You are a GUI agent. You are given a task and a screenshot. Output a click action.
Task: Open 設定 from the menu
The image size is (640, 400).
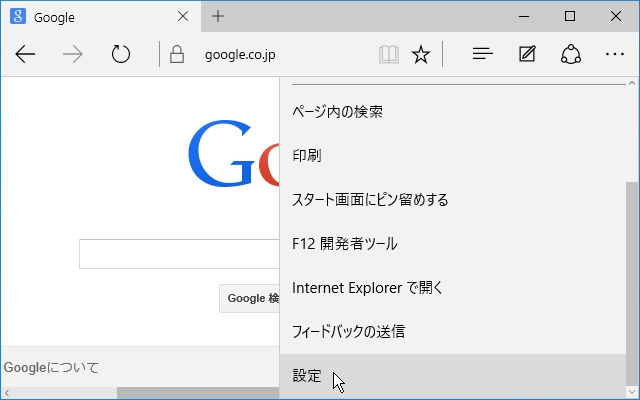point(453,376)
